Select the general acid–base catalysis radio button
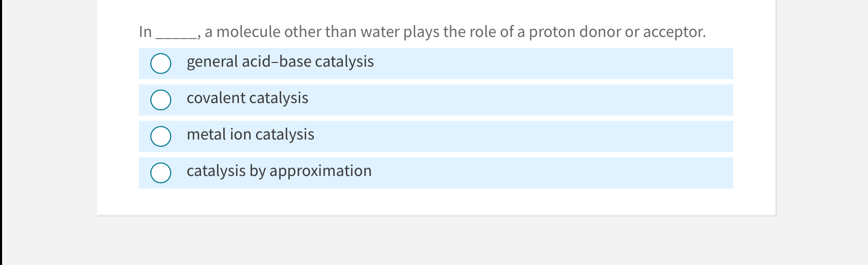The width and height of the screenshot is (868, 265). [x=161, y=64]
